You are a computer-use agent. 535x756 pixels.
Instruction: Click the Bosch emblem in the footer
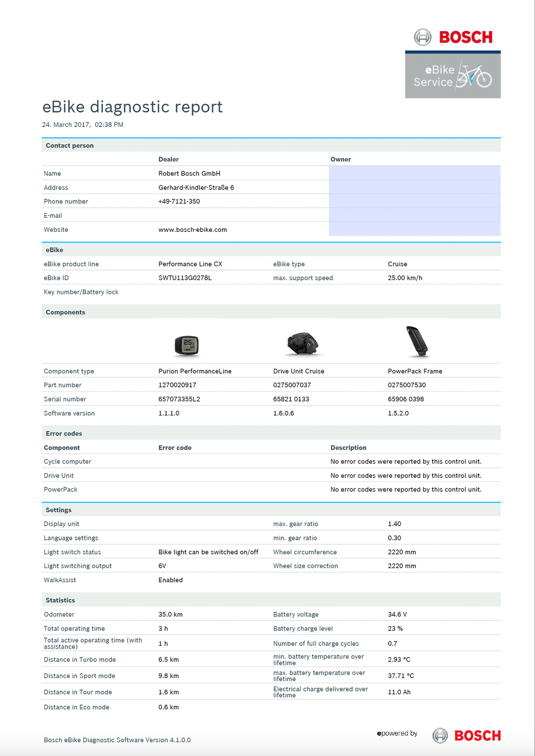tap(440, 735)
